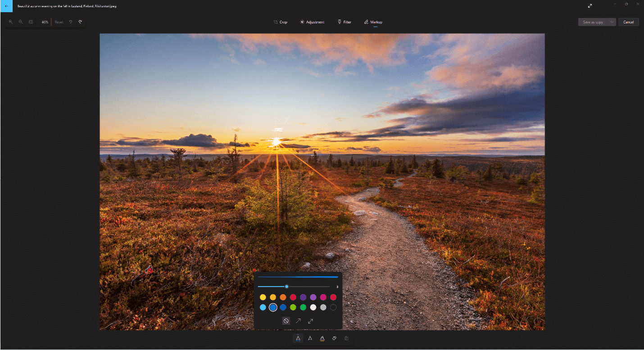644x350 pixels.
Task: Select the Eraser markup tool
Action: [x=334, y=338]
